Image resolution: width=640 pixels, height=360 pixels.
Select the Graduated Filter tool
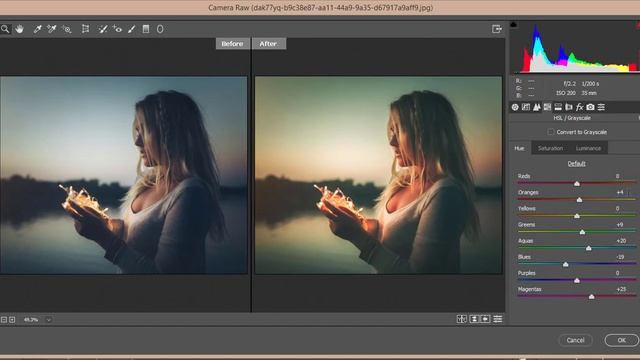[x=146, y=29]
